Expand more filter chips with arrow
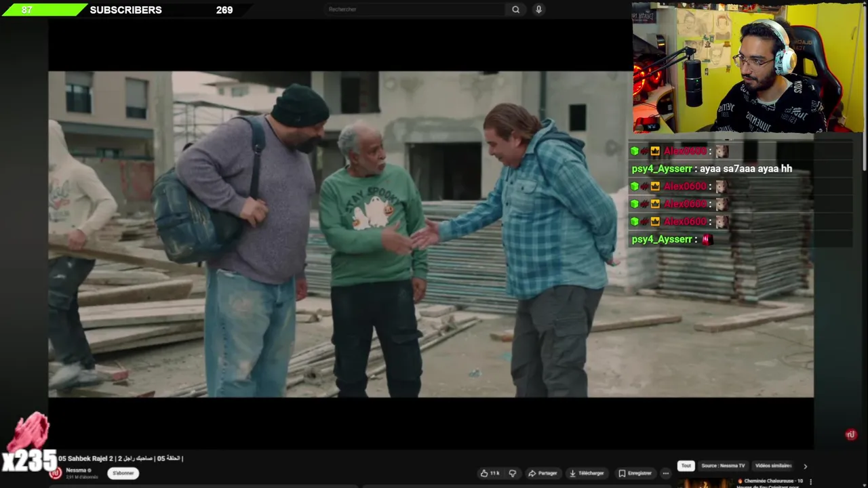Screen dimensions: 868x488 (805, 466)
